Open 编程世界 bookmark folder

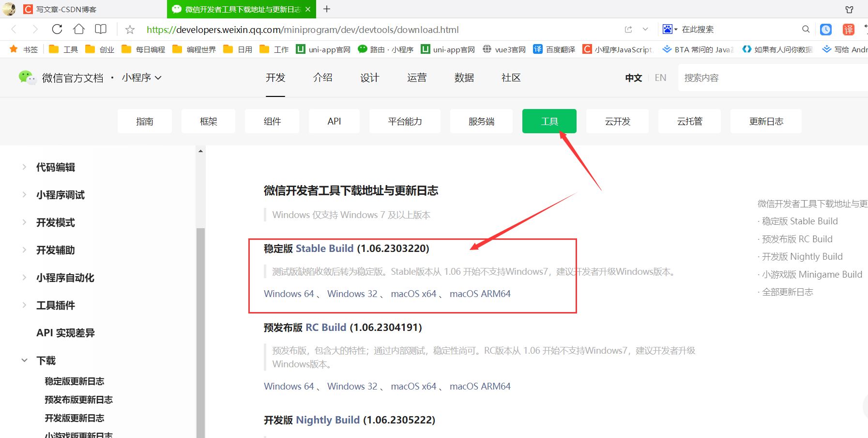[194, 49]
